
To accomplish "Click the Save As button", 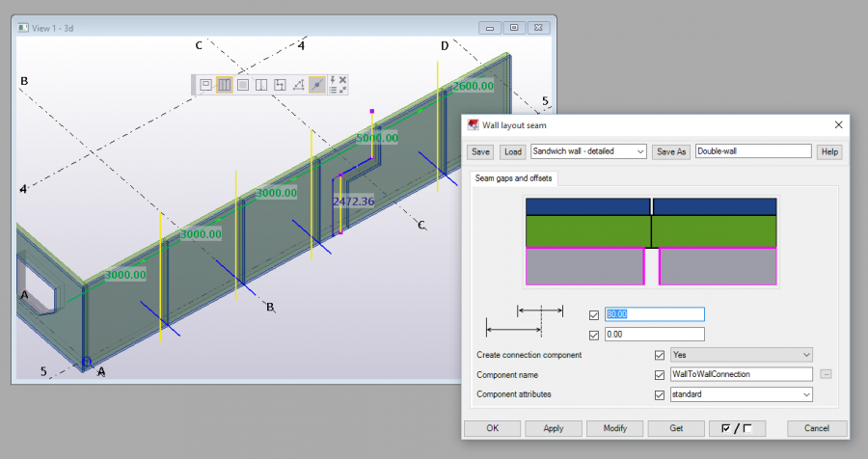I will [x=671, y=151].
